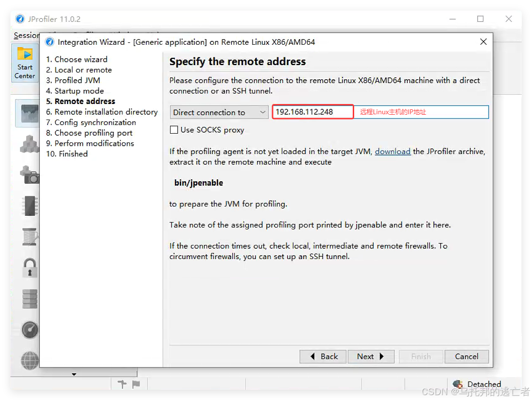Open the JEE & Probes gauge icon

pyautogui.click(x=30, y=330)
